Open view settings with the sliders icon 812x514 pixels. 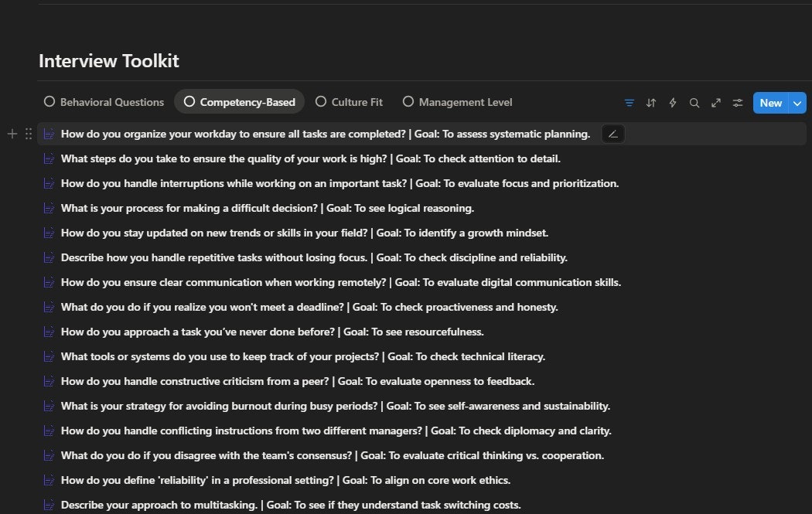click(x=737, y=102)
